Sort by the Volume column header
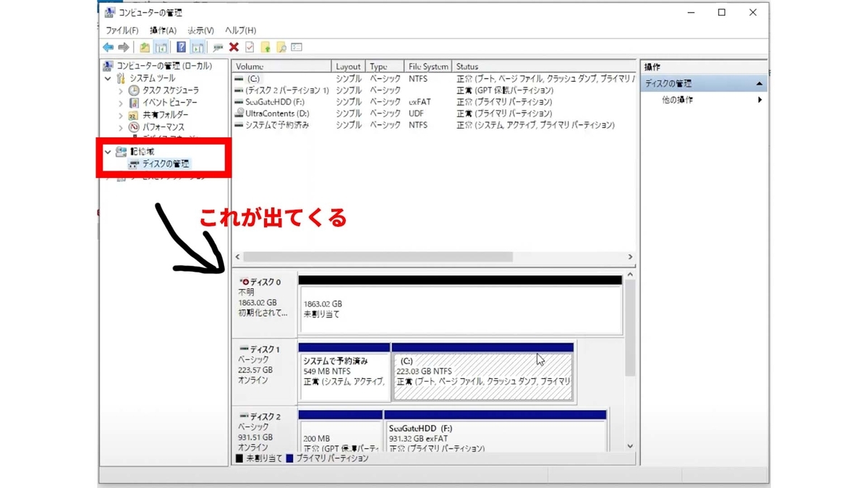 click(x=282, y=67)
